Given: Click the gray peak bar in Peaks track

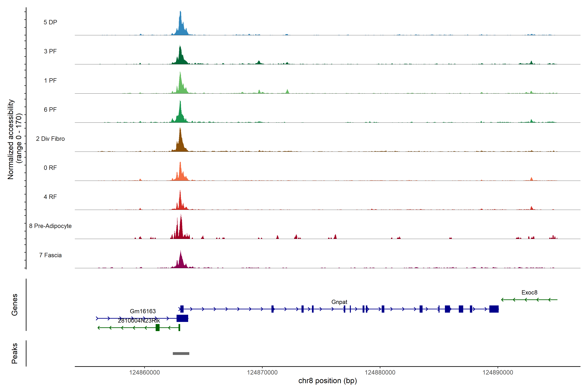Looking at the screenshot, I should pyautogui.click(x=181, y=353).
